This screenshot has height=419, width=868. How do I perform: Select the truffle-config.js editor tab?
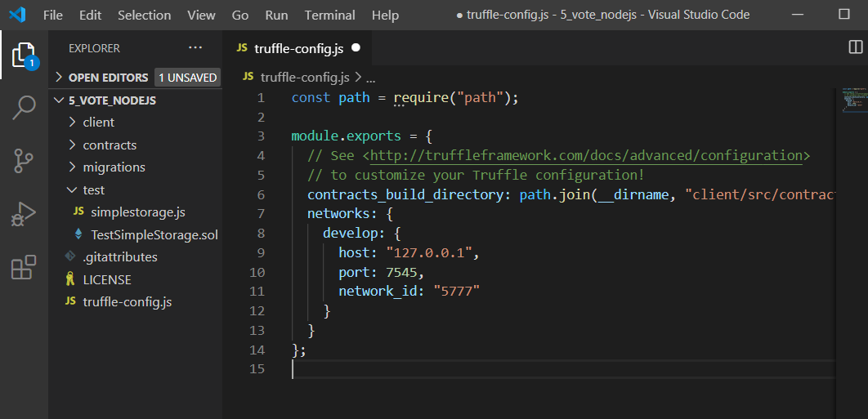[298, 48]
